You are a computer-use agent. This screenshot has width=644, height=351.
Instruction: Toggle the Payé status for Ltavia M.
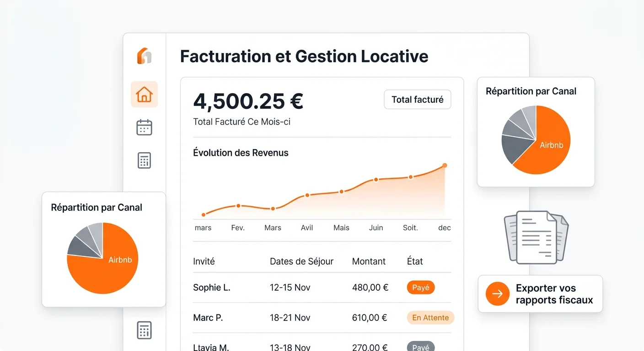[420, 346]
